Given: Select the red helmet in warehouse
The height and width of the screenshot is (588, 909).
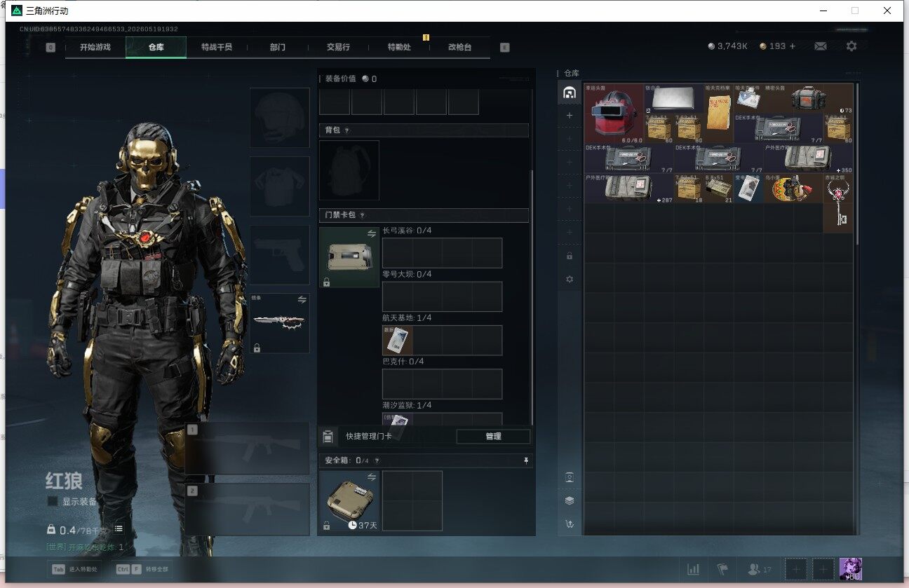Looking at the screenshot, I should [x=614, y=114].
